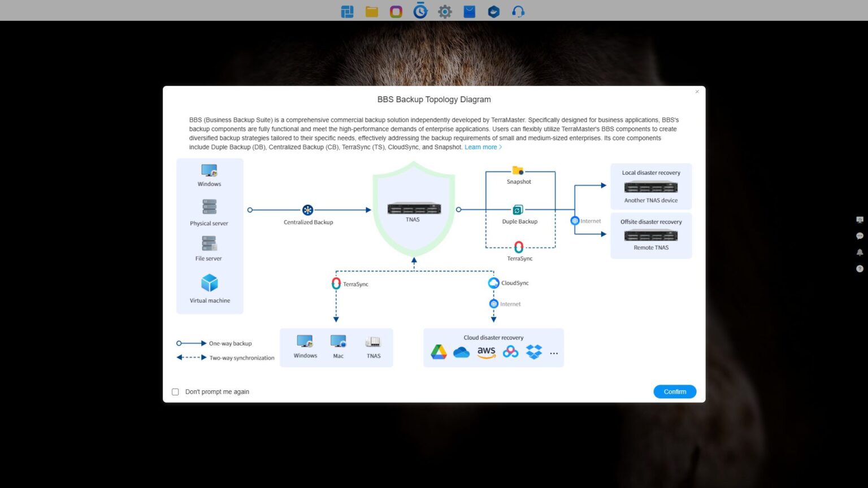Screen dimensions: 868x488
Task: Check the Don't prompt me again box
Action: (175, 391)
